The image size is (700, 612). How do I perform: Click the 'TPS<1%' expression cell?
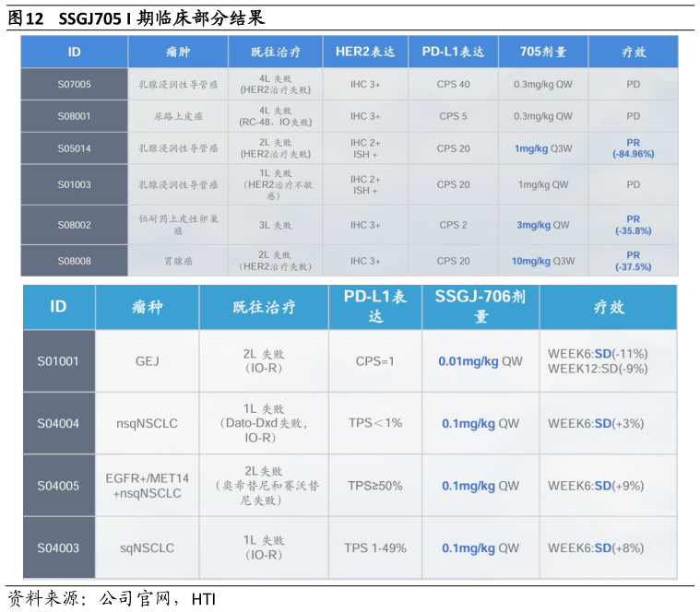tap(375, 423)
